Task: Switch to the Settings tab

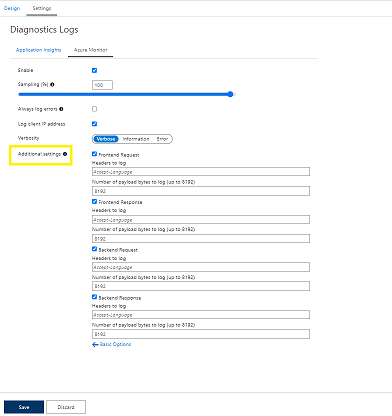Action: click(x=42, y=8)
